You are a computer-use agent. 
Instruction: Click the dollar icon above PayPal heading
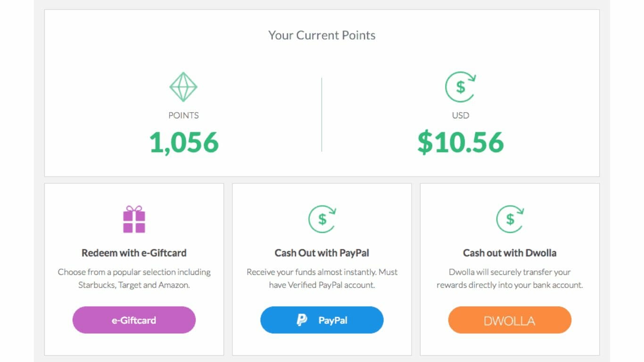(x=322, y=219)
